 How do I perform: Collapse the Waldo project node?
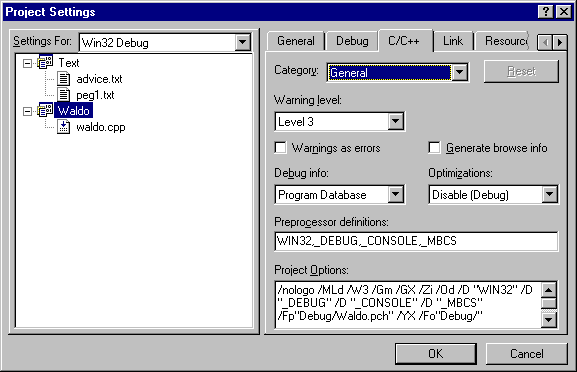(x=27, y=111)
